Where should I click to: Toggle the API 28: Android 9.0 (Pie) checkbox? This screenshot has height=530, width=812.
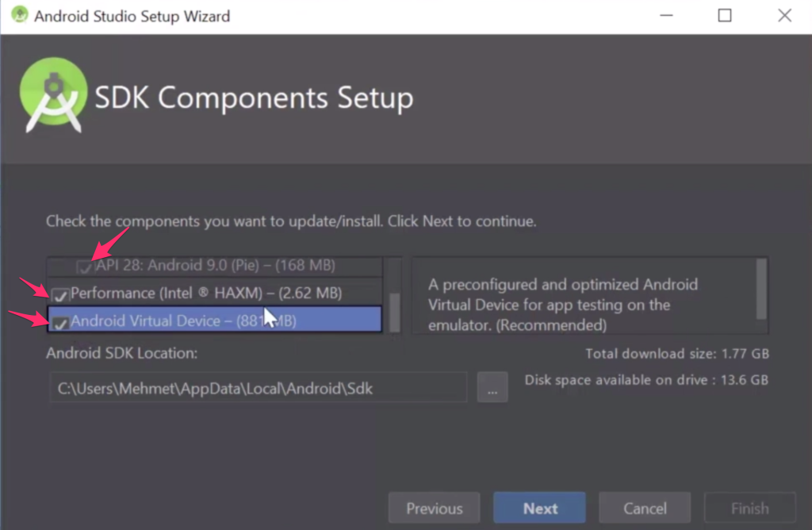[84, 267]
